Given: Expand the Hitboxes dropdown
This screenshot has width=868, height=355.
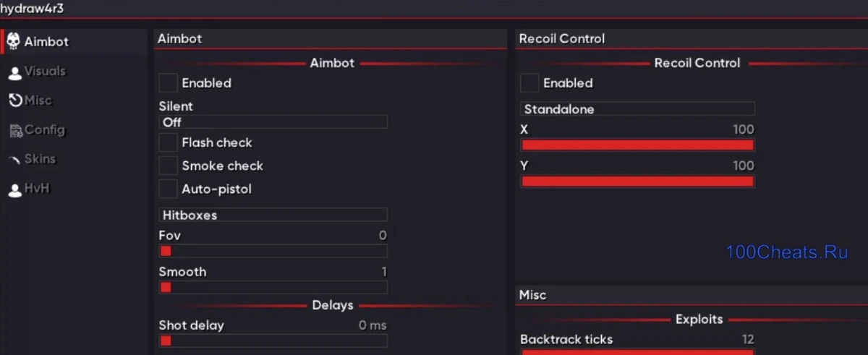Looking at the screenshot, I should [273, 215].
